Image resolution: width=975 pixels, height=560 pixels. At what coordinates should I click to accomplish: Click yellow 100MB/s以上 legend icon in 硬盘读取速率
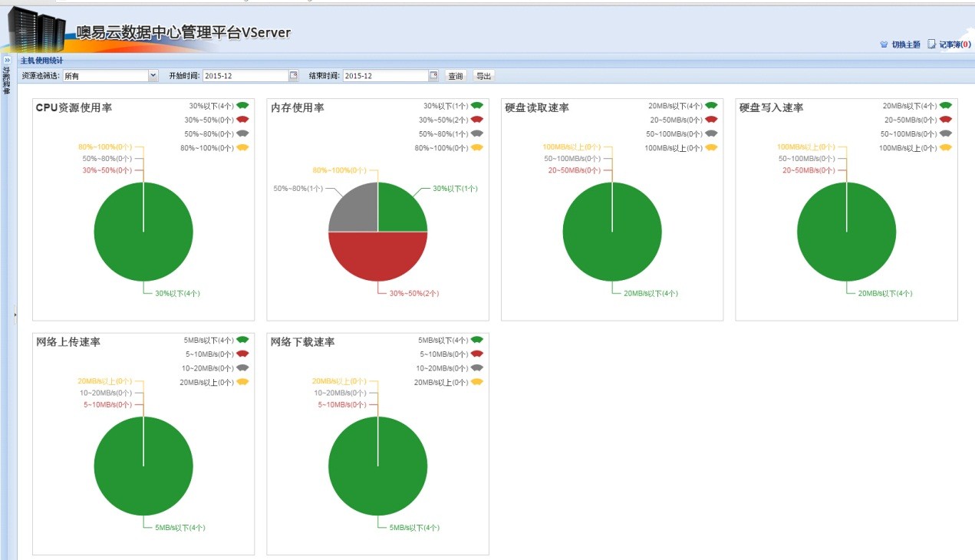tap(711, 147)
